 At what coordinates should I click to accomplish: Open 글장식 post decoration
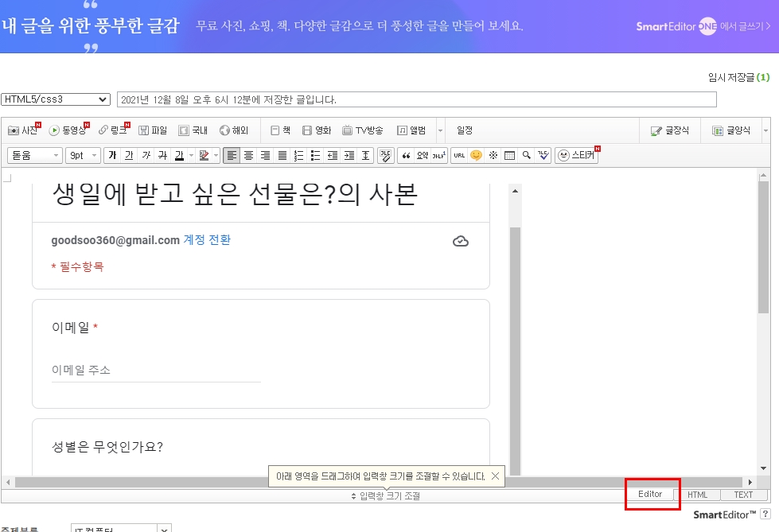[x=670, y=130]
